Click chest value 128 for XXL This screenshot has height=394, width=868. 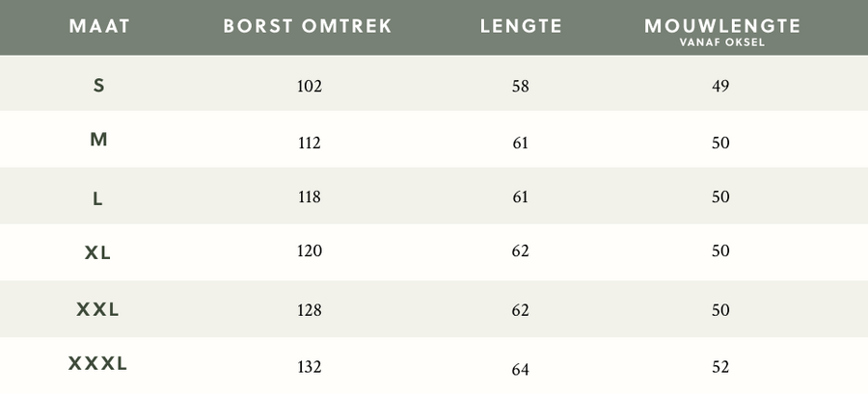(310, 310)
